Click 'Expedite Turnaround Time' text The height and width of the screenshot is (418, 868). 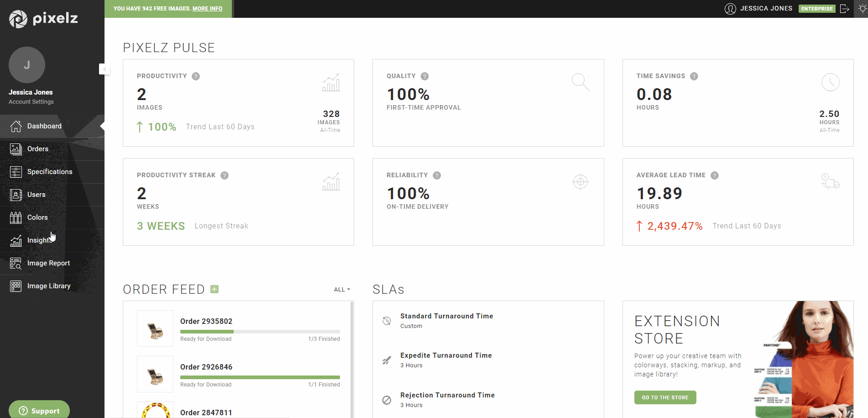(x=446, y=355)
